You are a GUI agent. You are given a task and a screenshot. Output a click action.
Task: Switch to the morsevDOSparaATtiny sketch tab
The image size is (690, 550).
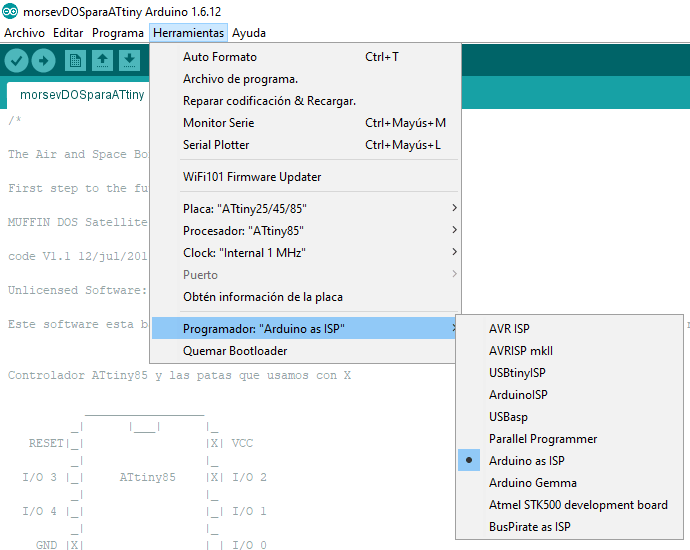(76, 95)
